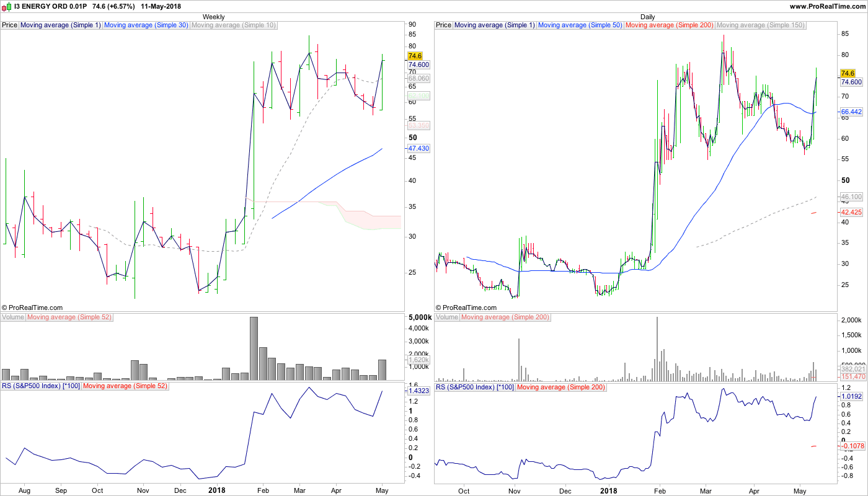Click the 53.350 value tag on Weekly axis
The height and width of the screenshot is (496, 868).
(418, 125)
